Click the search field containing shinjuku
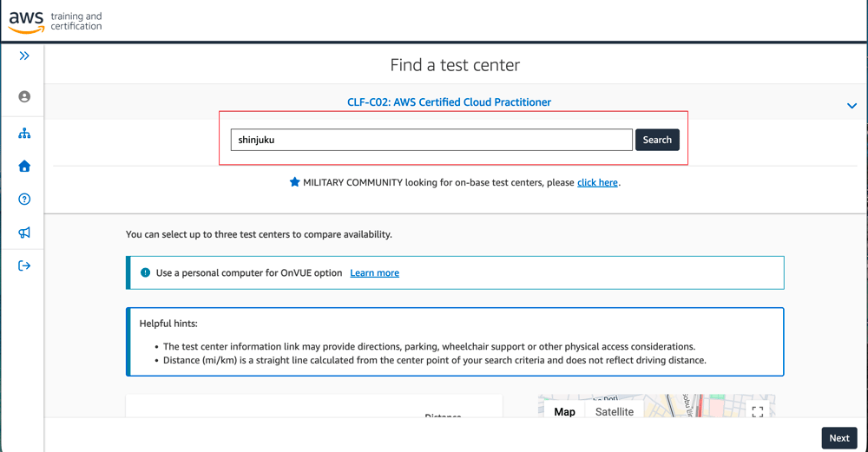The width and height of the screenshot is (868, 452). (x=431, y=140)
